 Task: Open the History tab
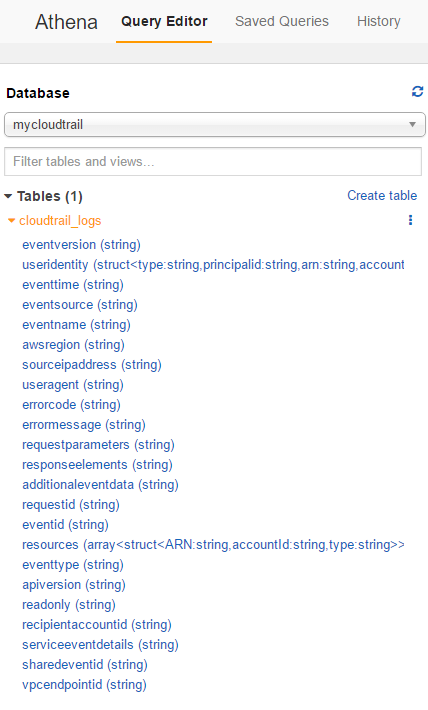379,21
